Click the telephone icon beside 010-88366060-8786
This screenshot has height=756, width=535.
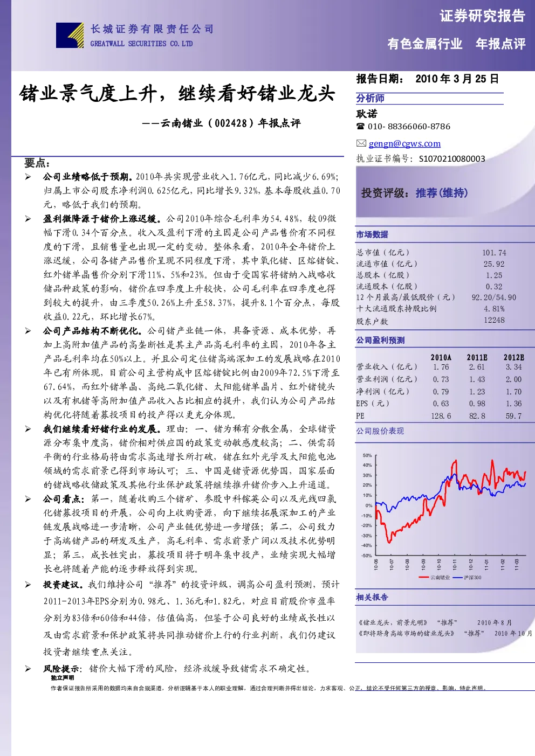tap(360, 127)
